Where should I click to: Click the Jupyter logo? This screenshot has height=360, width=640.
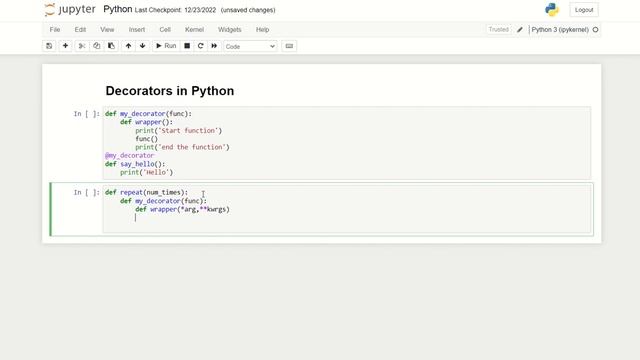[x=70, y=9]
